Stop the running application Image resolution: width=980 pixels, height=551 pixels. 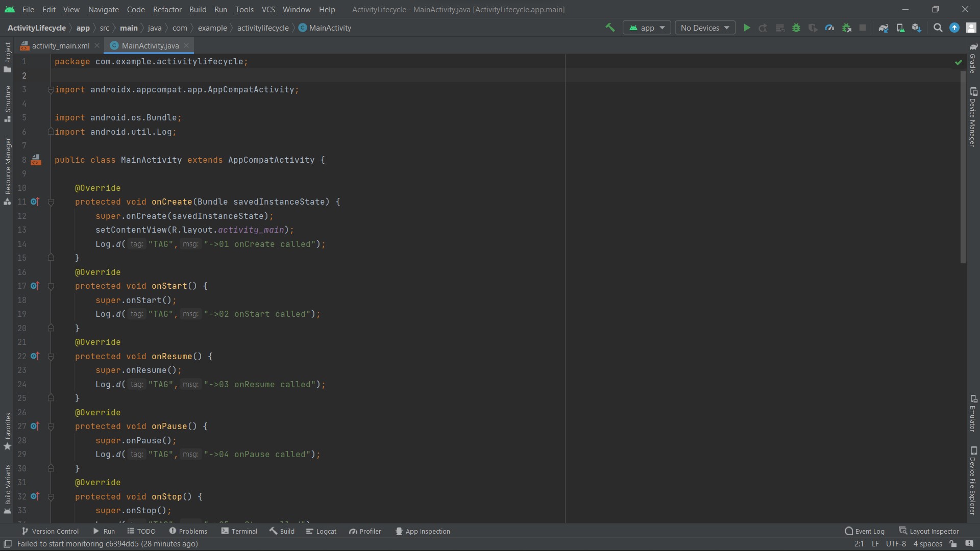(x=863, y=28)
